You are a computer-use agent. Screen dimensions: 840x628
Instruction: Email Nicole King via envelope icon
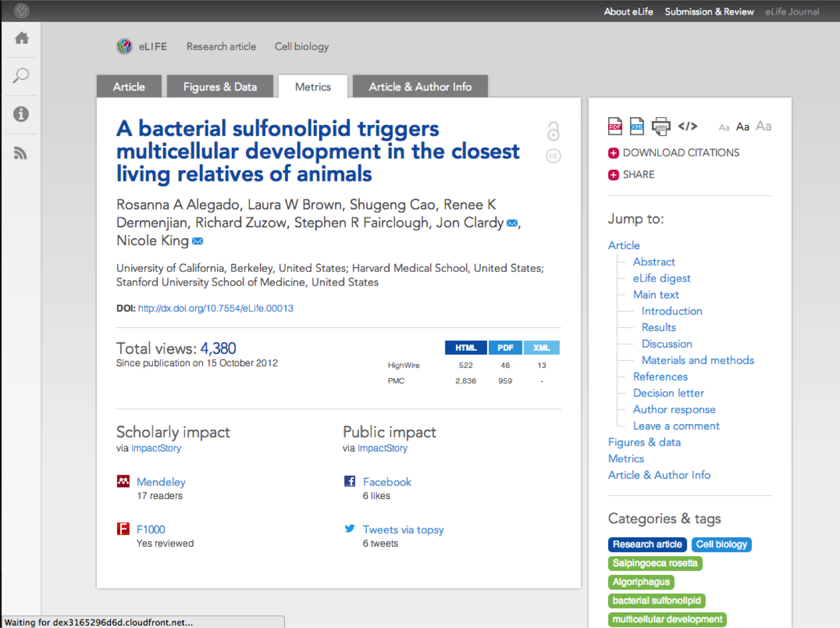point(198,241)
